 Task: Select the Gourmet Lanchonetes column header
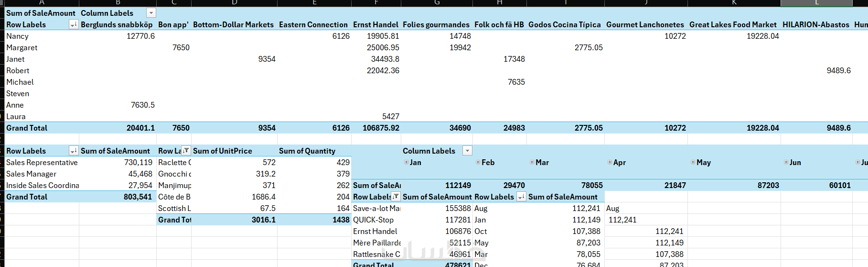coord(645,24)
